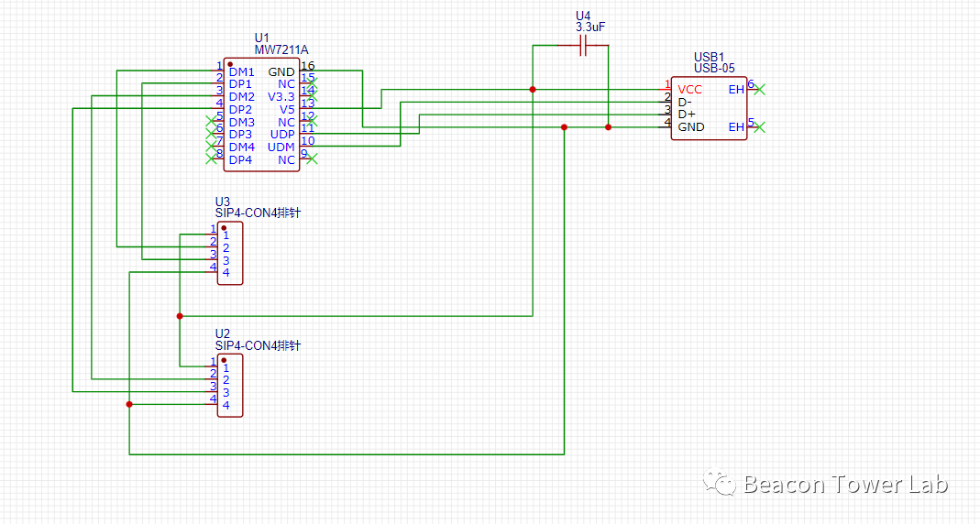Select the USB-05 part name

coord(714,68)
